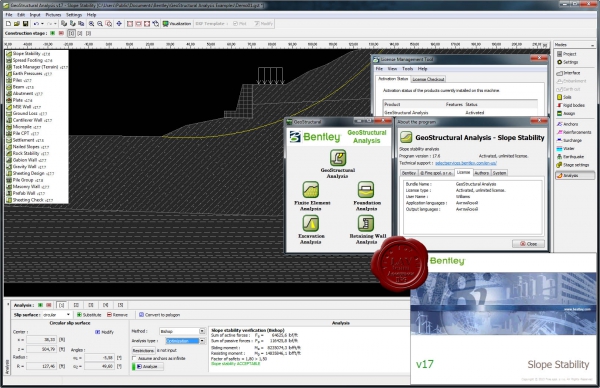600x388 pixels.
Task: Select Project mode in Modes panel
Action: 567,54
